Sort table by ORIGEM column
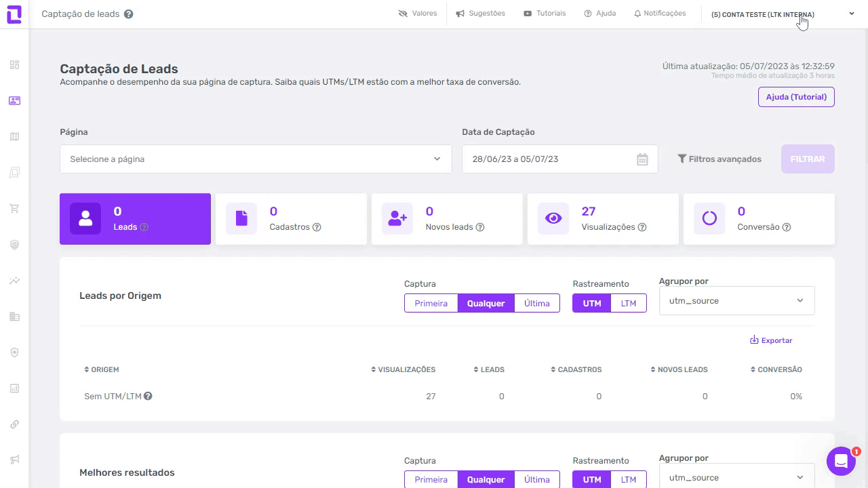This screenshot has width=868, height=488. (102, 369)
